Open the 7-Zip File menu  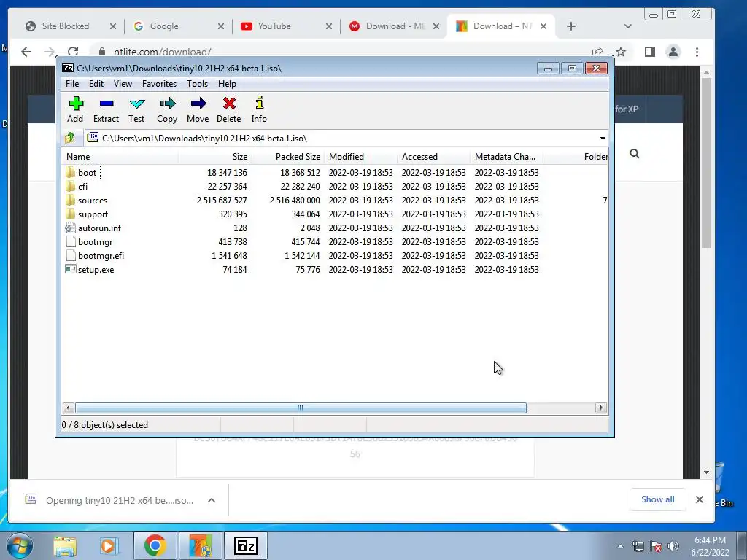[72, 84]
